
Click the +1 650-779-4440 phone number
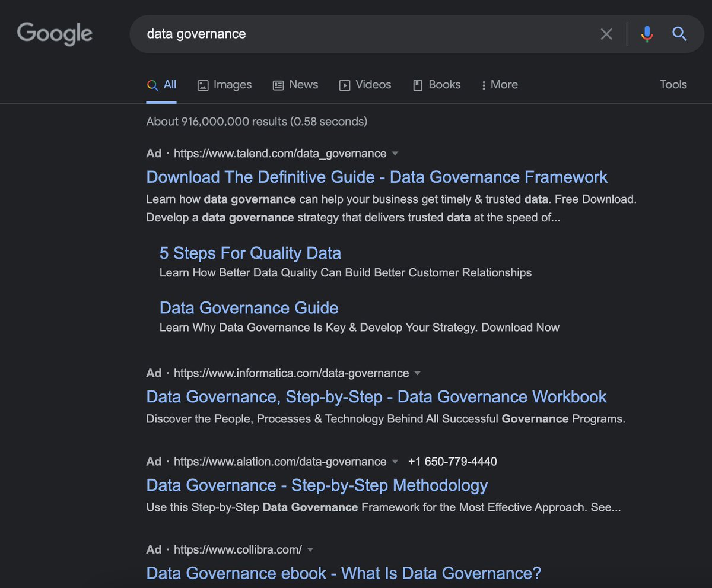coord(453,462)
